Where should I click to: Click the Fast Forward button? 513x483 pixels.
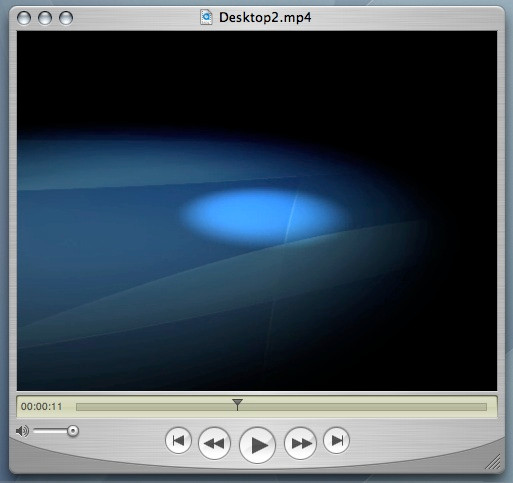click(x=300, y=444)
